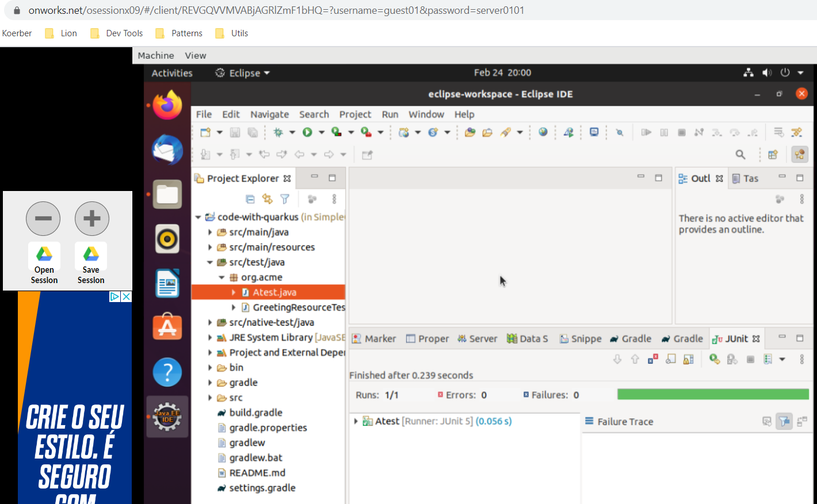
Task: Click the JUnit Previous Failed Test arrow
Action: (x=635, y=359)
